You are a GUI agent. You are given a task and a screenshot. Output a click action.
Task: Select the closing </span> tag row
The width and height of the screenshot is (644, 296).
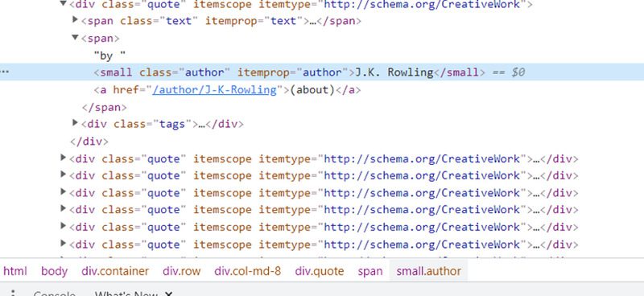[x=105, y=107]
